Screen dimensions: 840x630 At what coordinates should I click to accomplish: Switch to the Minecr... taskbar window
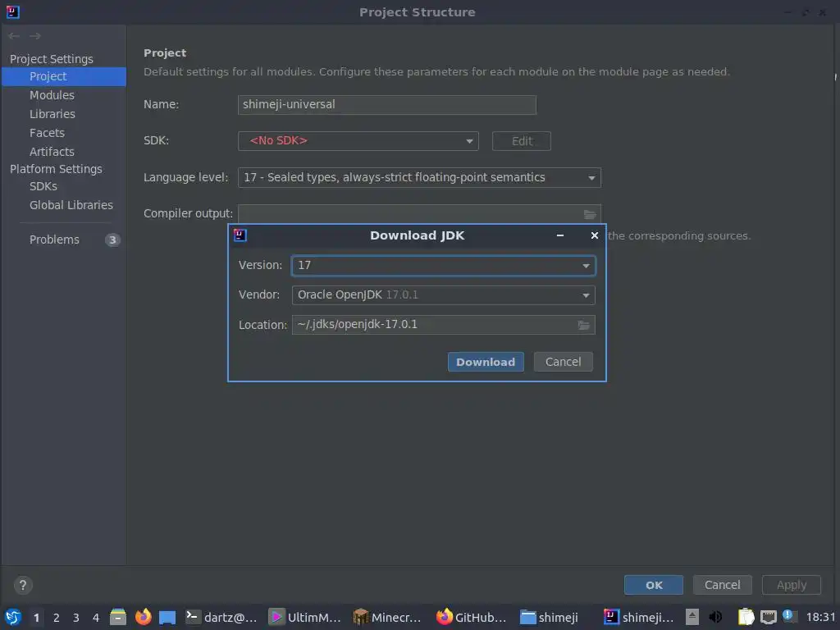(387, 617)
